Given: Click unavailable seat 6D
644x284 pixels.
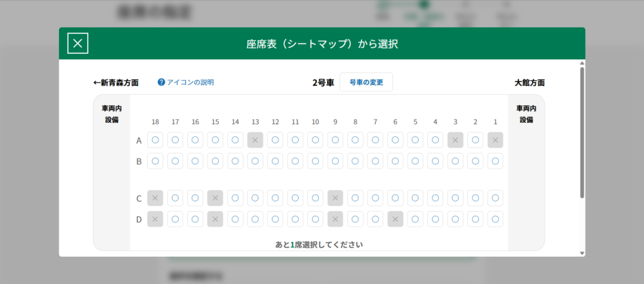Looking at the screenshot, I should [x=395, y=219].
